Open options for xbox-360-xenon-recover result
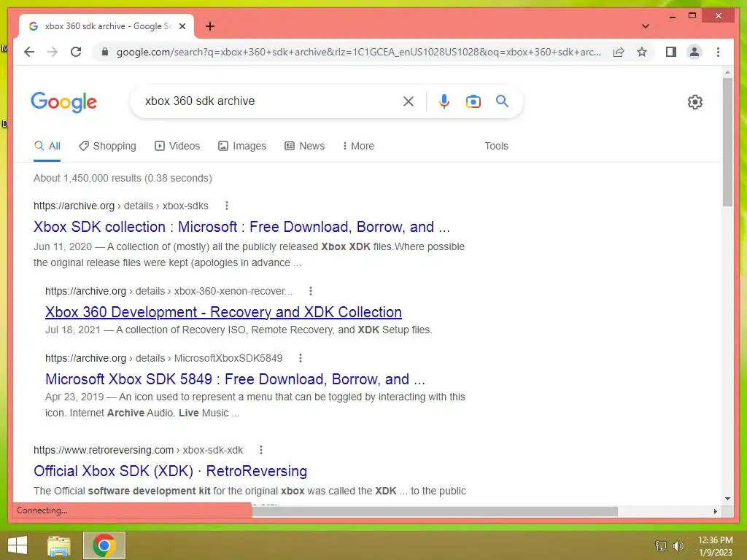Image resolution: width=747 pixels, height=560 pixels. tap(311, 291)
